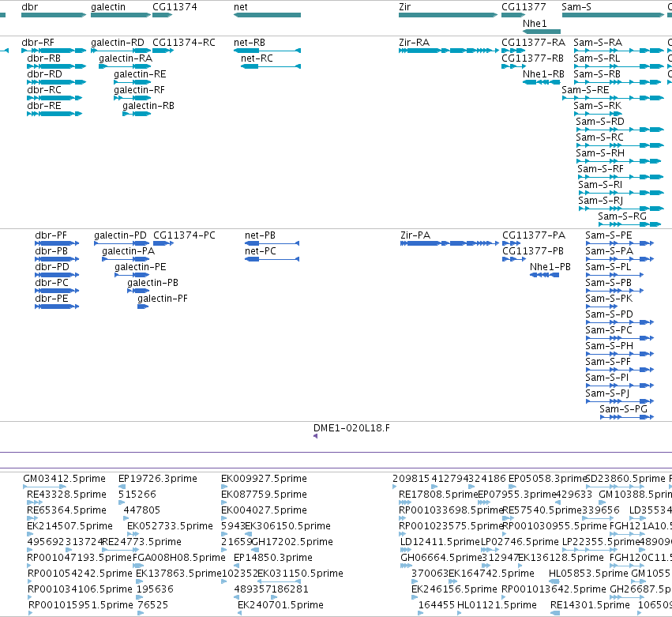Select the Zir-RA transcript glyph
The width and height of the screenshot is (672, 617).
[x=449, y=51]
